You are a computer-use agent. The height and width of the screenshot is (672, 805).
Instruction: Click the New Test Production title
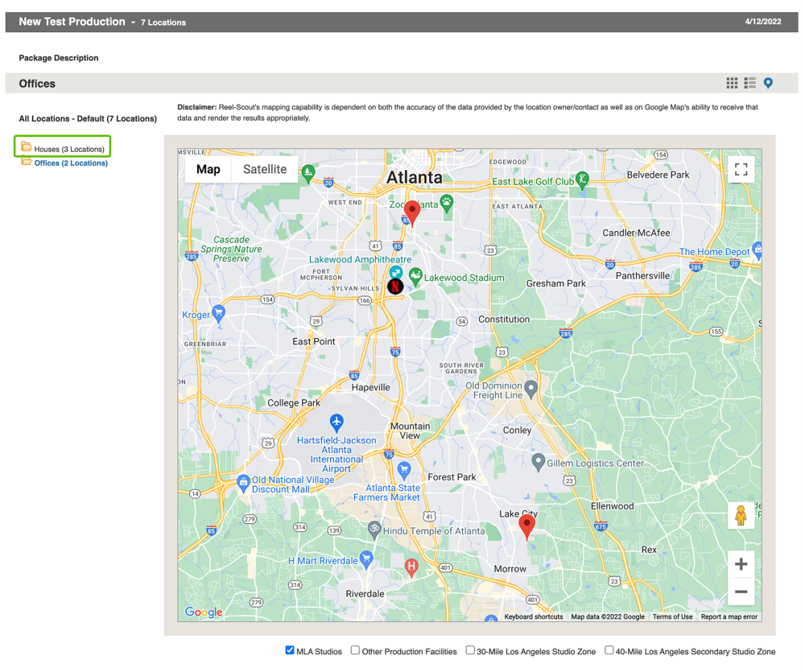coord(72,22)
